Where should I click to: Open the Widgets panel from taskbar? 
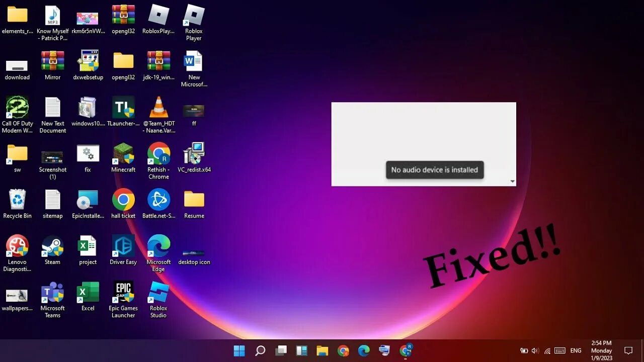click(301, 350)
